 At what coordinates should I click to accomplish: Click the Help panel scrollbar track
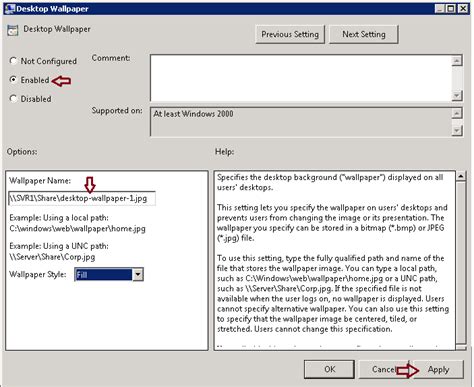[x=461, y=263]
